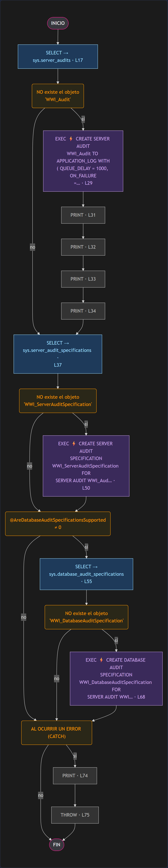The height and width of the screenshot is (868, 168).
Task: Select the PRINT · L32 node
Action: (x=83, y=247)
